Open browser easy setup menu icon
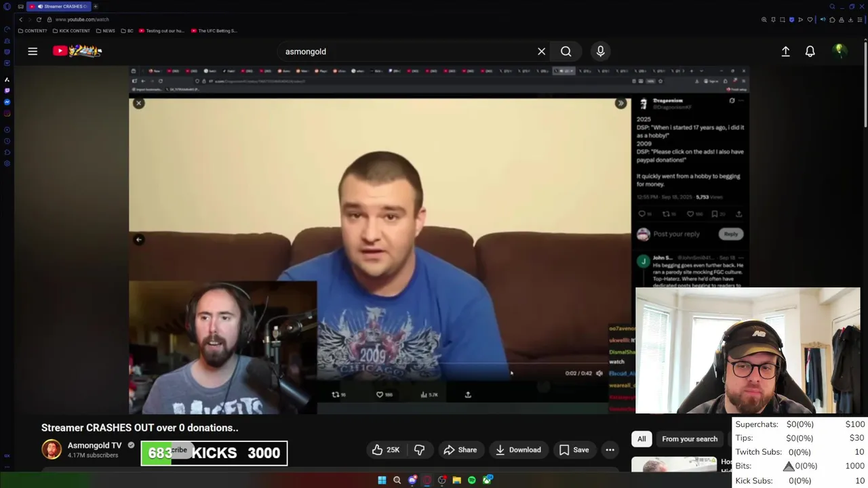Screen dimensions: 868x488 click(x=859, y=20)
